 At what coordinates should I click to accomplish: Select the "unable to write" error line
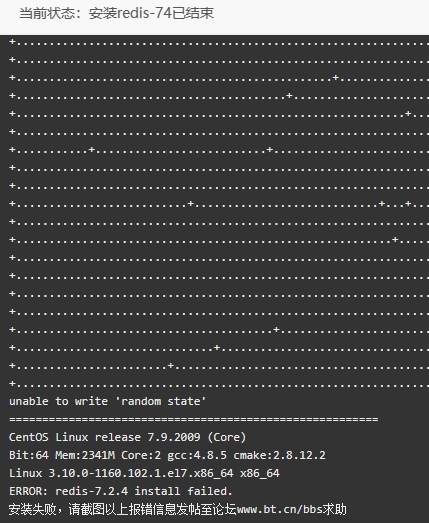pos(107,401)
